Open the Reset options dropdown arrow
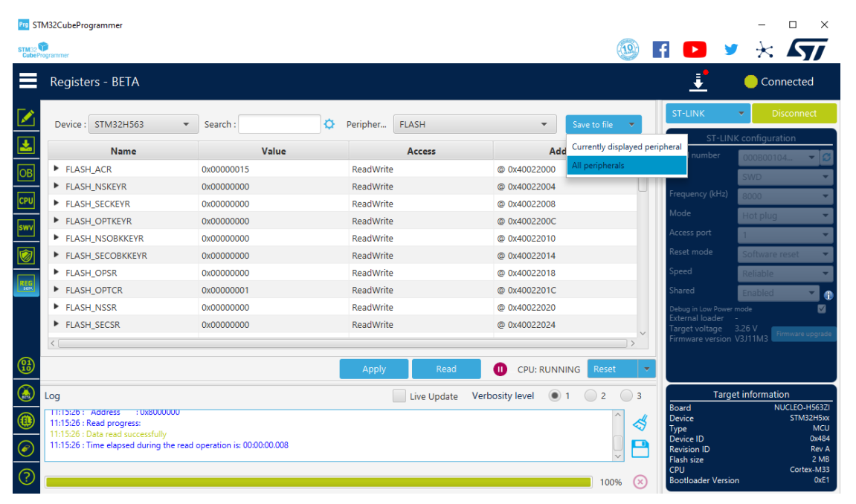This screenshot has width=856, height=504. click(647, 369)
